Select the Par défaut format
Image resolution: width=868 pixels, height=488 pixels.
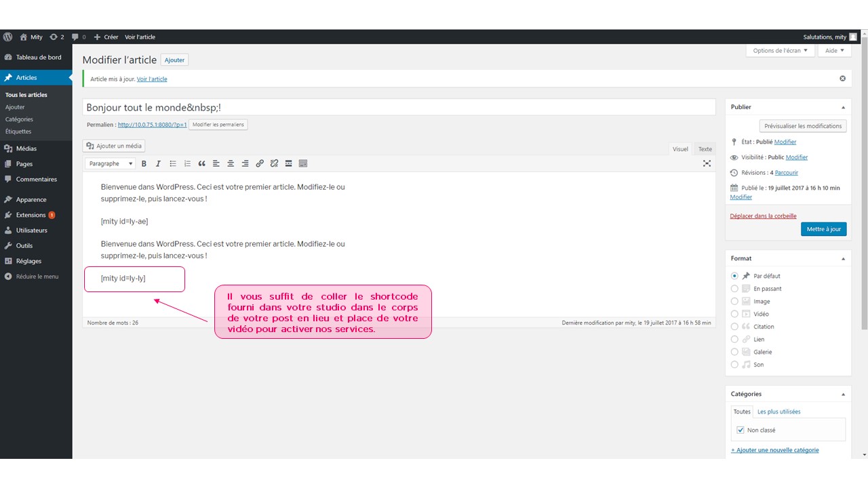734,276
